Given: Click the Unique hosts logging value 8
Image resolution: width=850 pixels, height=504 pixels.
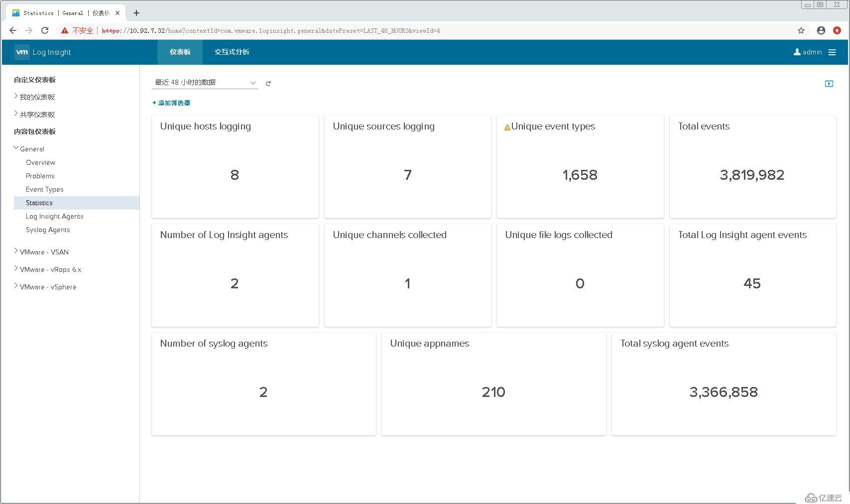Looking at the screenshot, I should (235, 175).
